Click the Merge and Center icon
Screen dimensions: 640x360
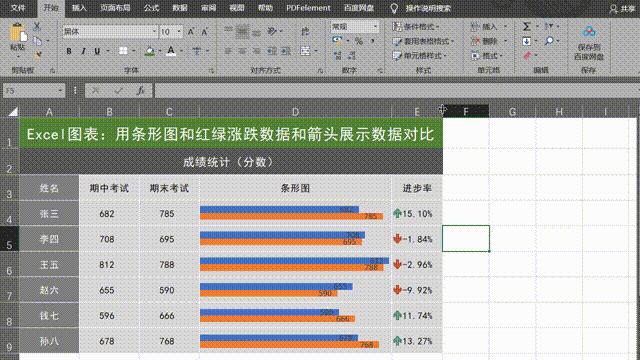305,51
